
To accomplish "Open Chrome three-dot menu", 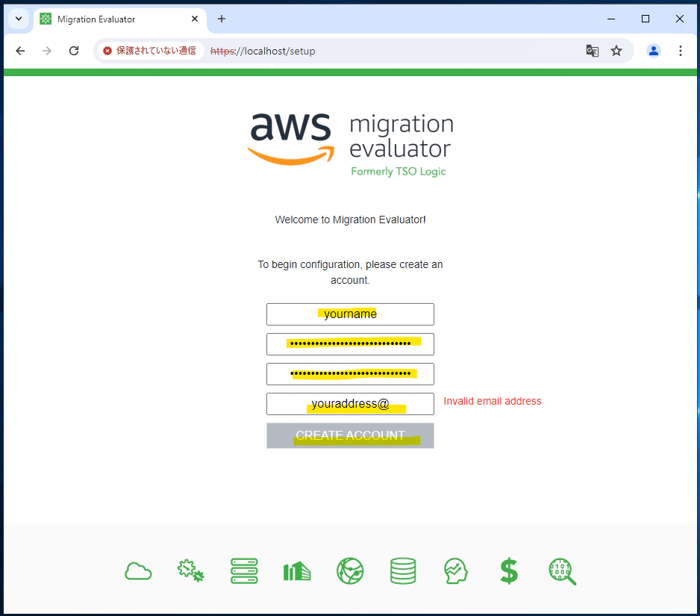I will (x=681, y=51).
